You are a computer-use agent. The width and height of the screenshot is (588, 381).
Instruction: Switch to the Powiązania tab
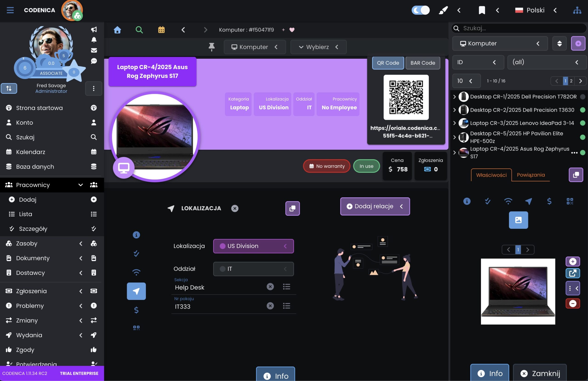point(531,175)
